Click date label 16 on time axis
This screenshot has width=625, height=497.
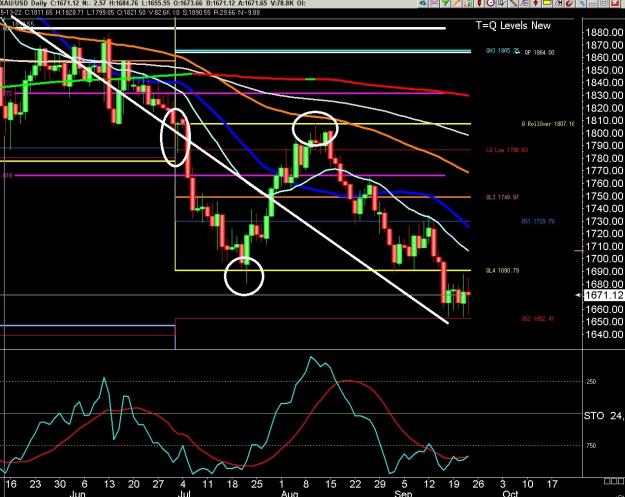(11, 484)
